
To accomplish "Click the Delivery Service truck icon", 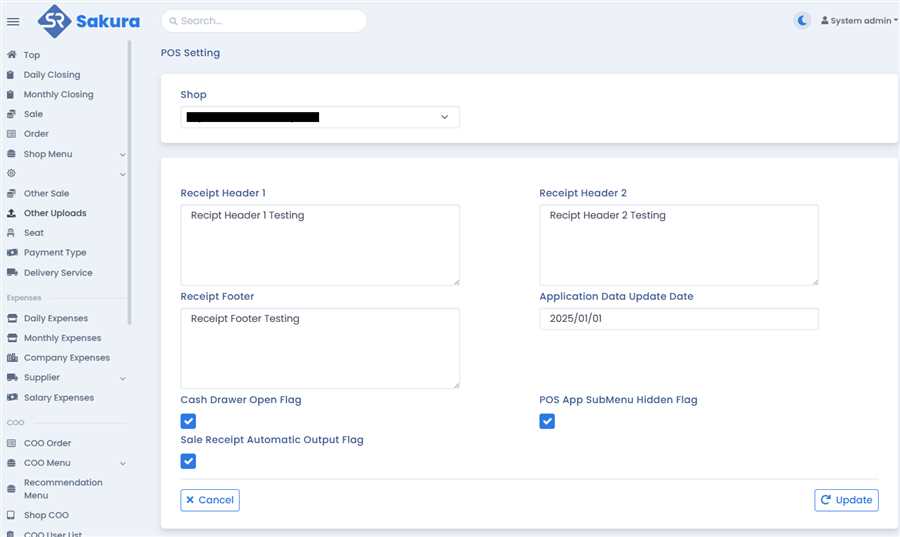I will (x=12, y=273).
